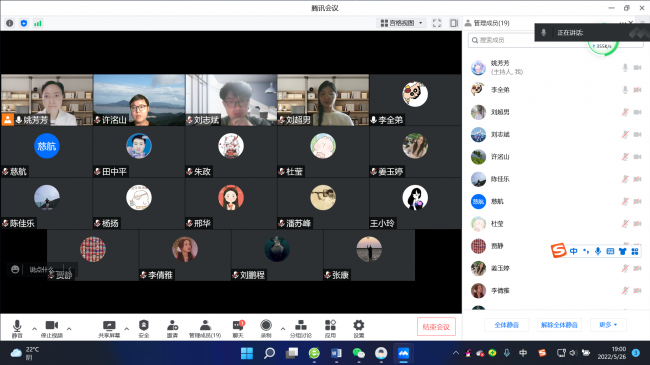650x365 pixels.
Task: Open the grid view layout dropdown
Action: (x=401, y=23)
